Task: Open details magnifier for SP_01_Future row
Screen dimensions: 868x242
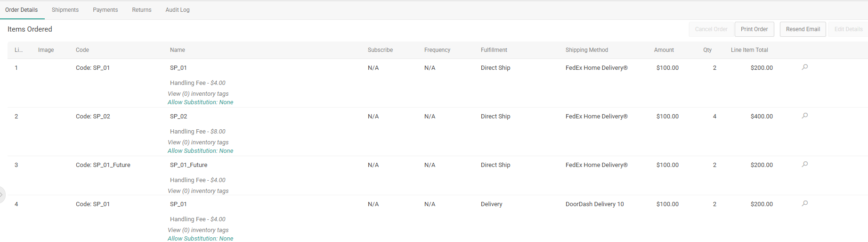Action: point(805,165)
